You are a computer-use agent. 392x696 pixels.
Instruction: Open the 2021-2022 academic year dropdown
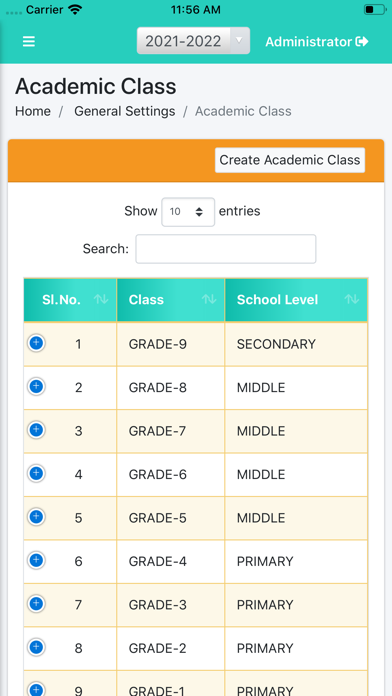(193, 41)
